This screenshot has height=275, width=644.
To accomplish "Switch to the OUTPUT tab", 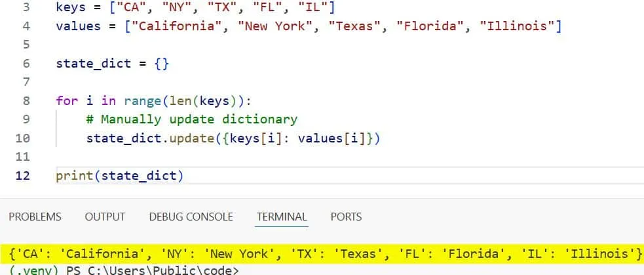I will [x=105, y=217].
